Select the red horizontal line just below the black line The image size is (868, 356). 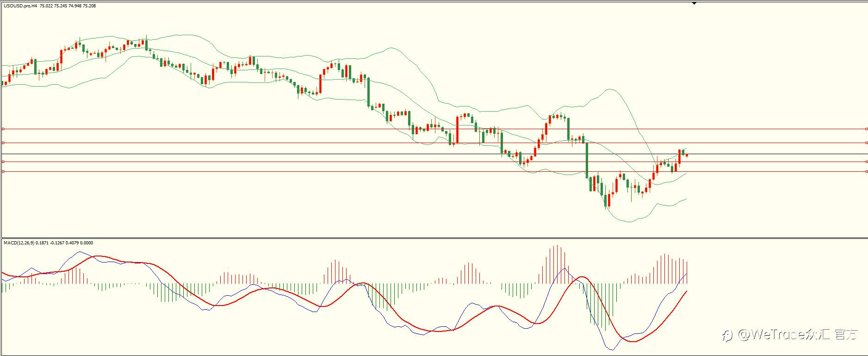click(x=434, y=162)
